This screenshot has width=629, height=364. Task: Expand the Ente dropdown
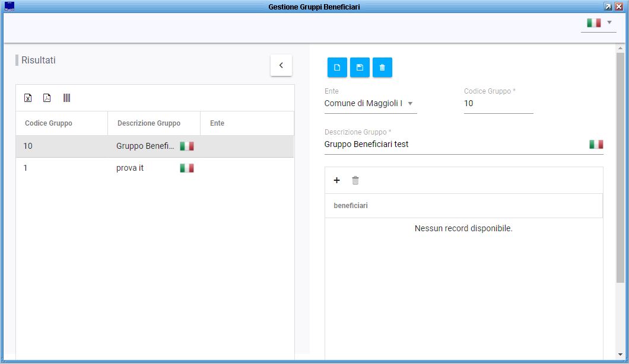pyautogui.click(x=410, y=104)
